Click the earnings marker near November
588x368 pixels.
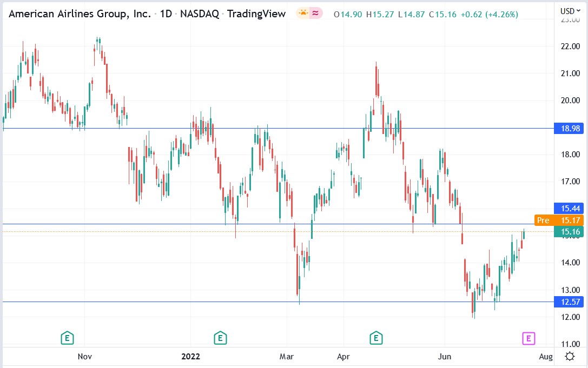point(67,338)
